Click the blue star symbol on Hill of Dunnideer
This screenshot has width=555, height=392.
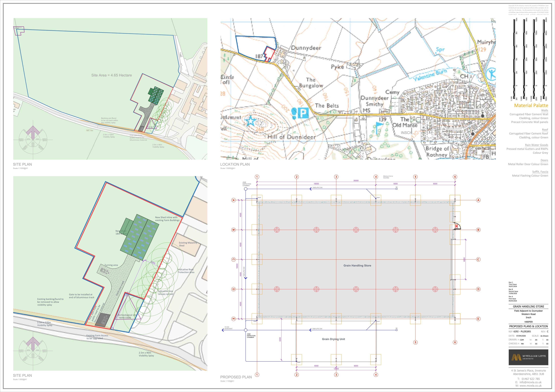pos(251,121)
